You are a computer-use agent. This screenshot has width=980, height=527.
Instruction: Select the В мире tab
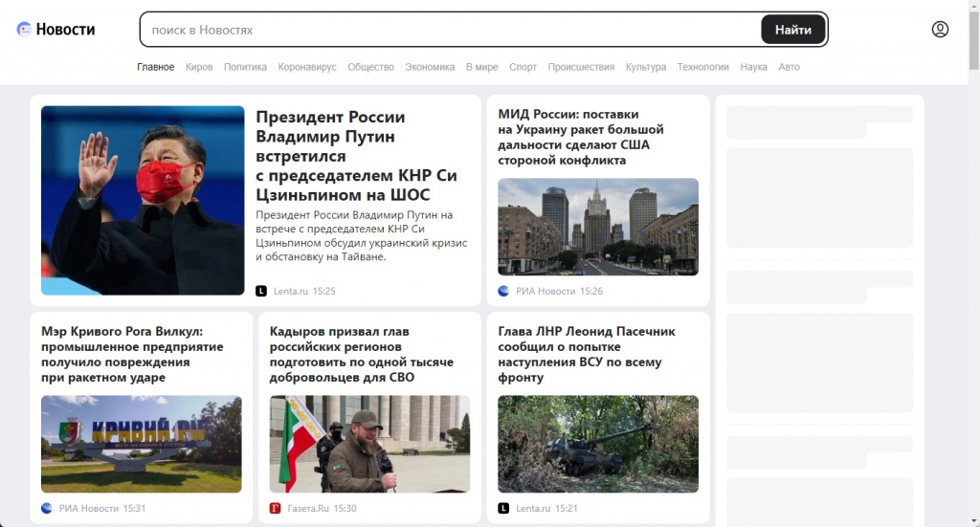pyautogui.click(x=482, y=67)
